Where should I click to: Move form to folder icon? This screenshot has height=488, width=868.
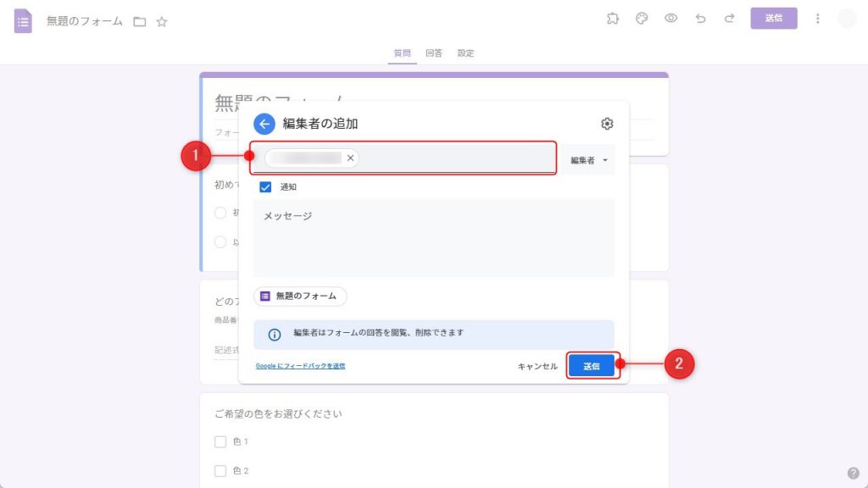[x=140, y=21]
